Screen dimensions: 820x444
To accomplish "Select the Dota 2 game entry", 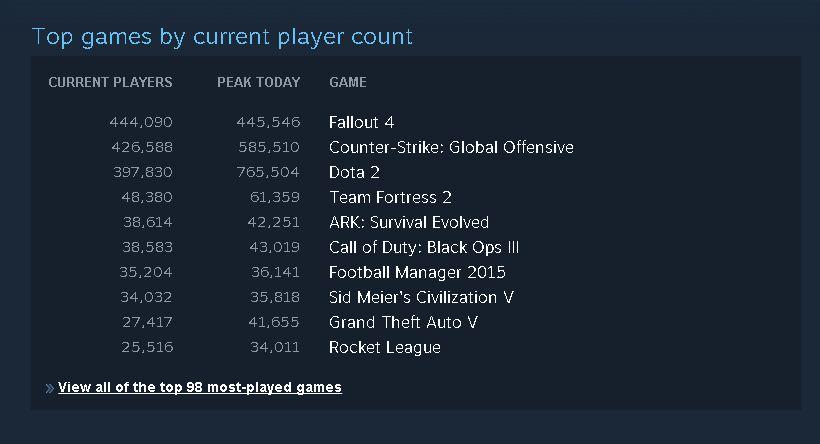I will (354, 172).
